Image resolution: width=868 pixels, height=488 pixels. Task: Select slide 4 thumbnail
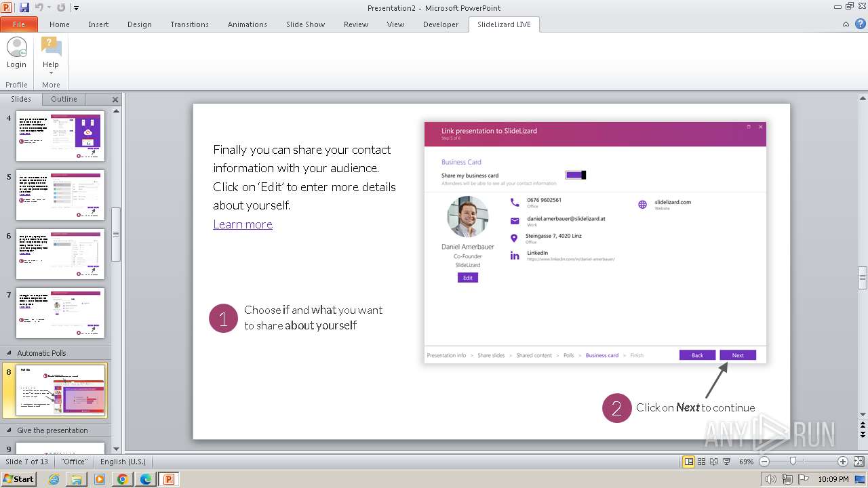coord(60,136)
